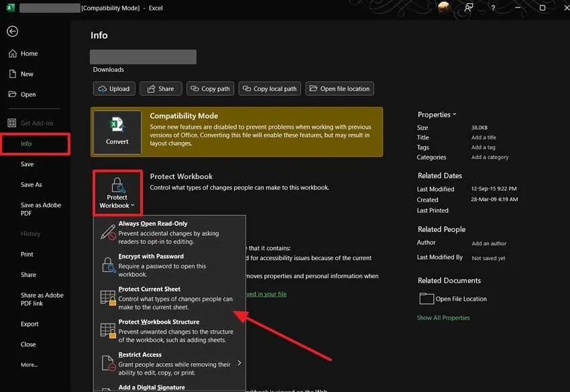570x392 pixels.
Task: Click the Protect Current Sheet icon
Action: click(x=108, y=298)
